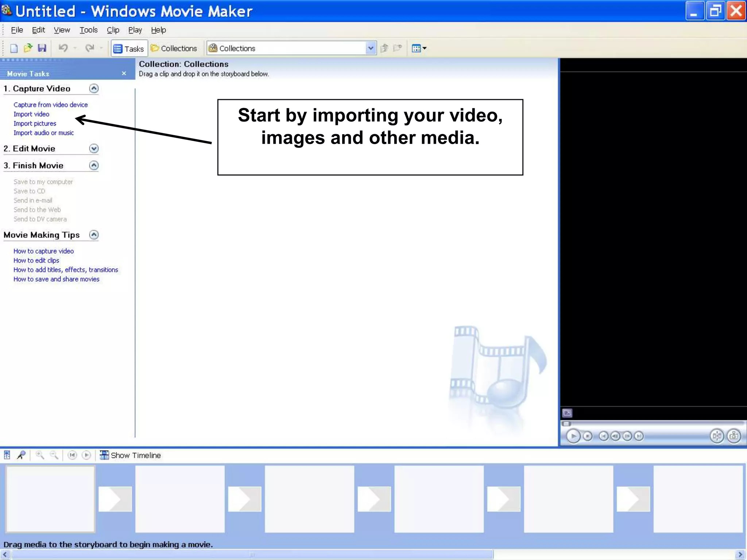This screenshot has height=560, width=747.
Task: Click the Zoom Timeline In icon
Action: [40, 455]
